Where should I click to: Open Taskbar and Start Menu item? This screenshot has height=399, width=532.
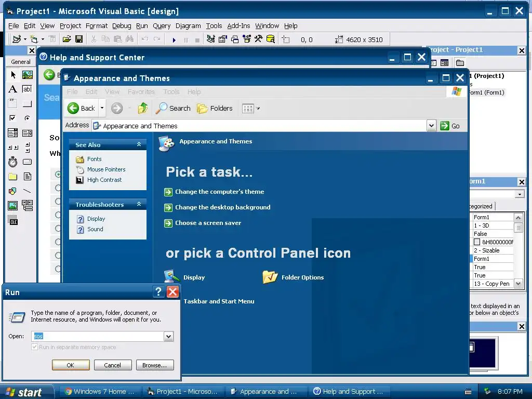coord(219,301)
